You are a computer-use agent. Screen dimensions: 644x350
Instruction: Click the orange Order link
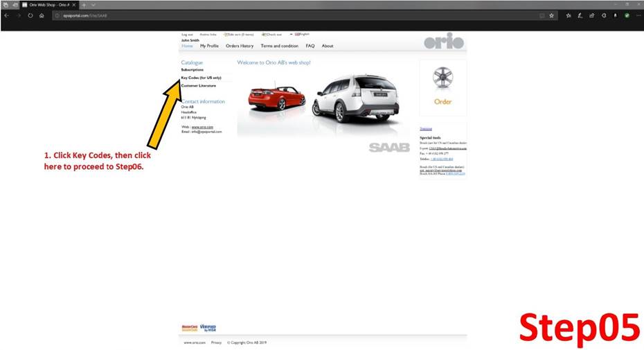pyautogui.click(x=442, y=102)
